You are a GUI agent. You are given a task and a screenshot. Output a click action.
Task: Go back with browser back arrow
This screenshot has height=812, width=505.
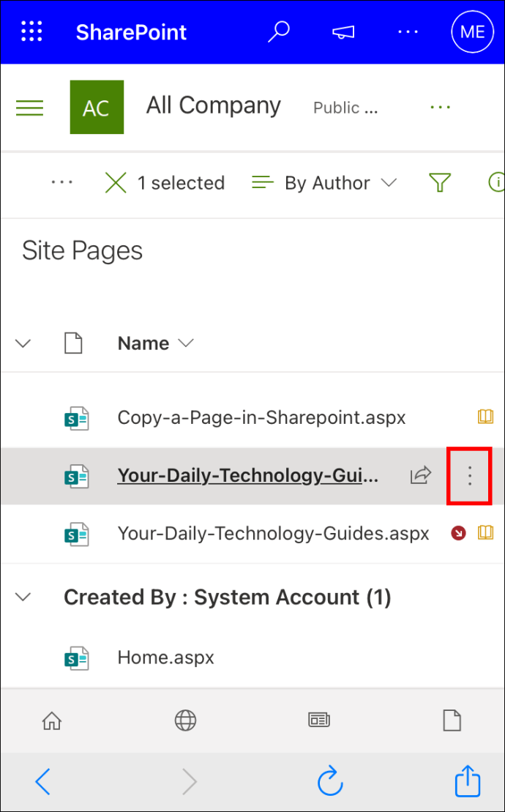click(42, 781)
